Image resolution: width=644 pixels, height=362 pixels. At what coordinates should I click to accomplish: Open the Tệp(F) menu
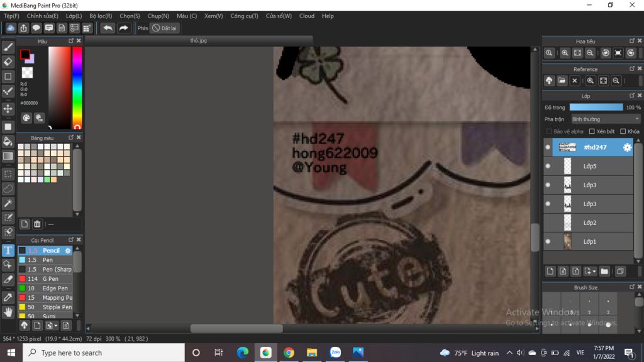11,16
